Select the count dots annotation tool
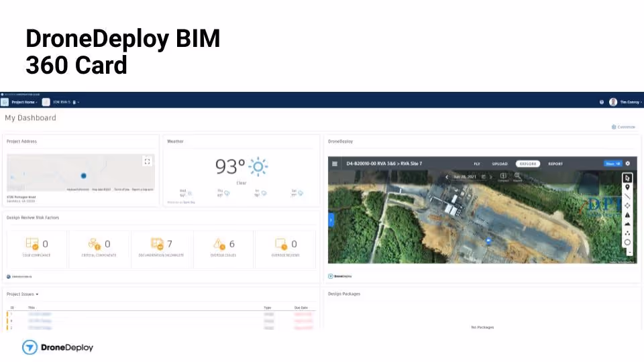Viewport: 644px width, 362px height. point(627,233)
